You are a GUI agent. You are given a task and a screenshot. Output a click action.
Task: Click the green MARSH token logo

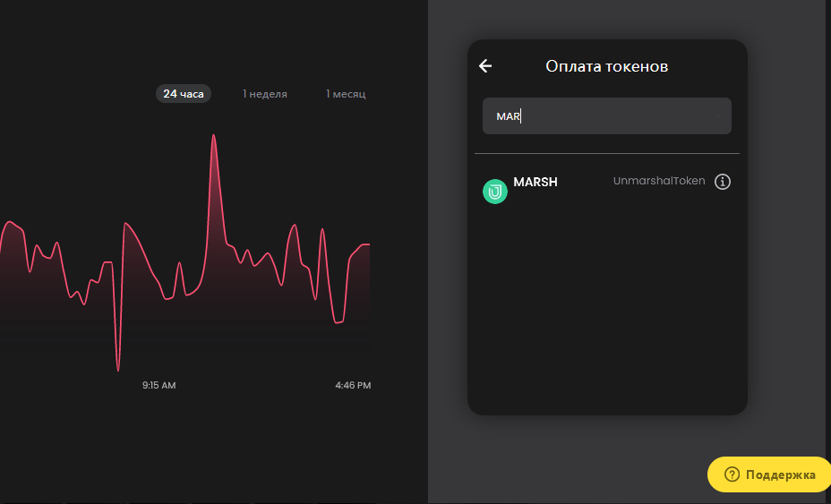pos(495,192)
